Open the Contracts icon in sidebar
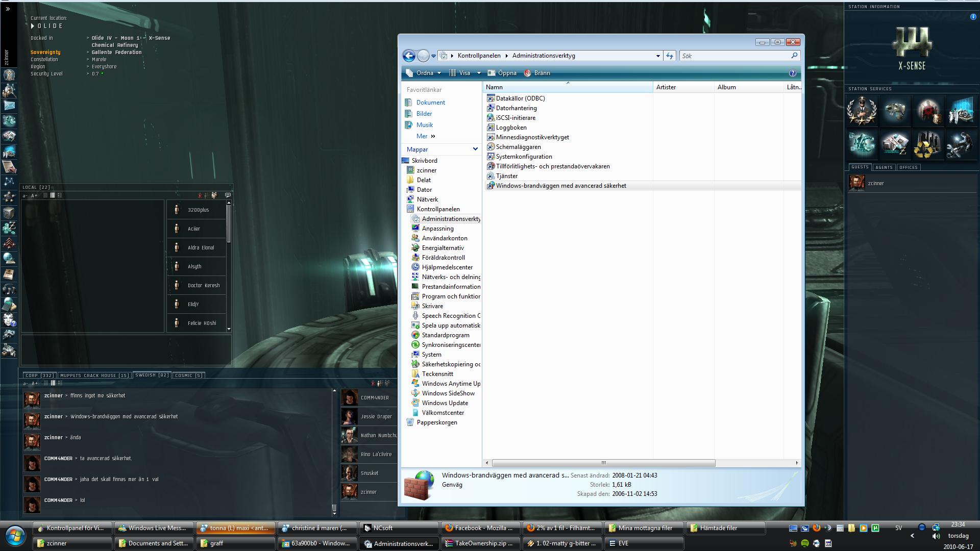This screenshot has height=551, width=980. (x=9, y=166)
